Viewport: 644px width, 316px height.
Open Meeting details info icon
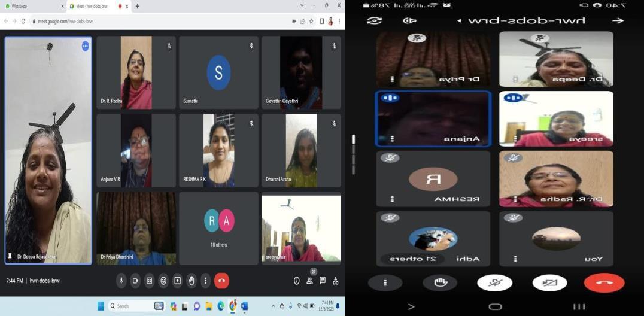point(296,281)
